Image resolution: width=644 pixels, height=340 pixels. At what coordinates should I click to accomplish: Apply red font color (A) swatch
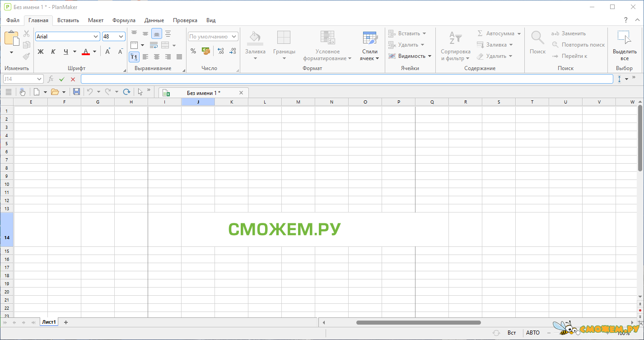click(86, 52)
